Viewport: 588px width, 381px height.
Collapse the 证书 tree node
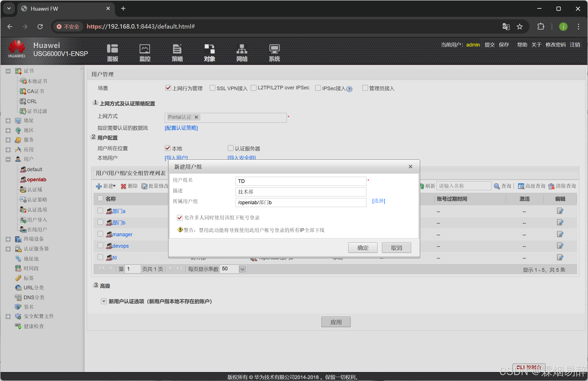[8, 71]
